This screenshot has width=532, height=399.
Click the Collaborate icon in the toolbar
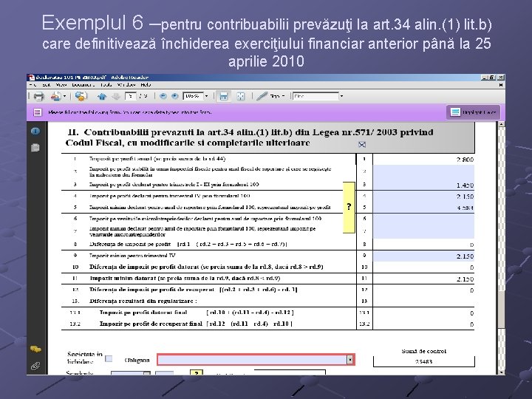click(81, 96)
